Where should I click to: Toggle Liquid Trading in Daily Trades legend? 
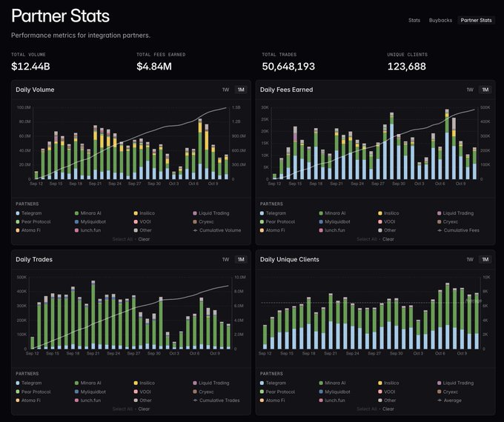[210, 384]
